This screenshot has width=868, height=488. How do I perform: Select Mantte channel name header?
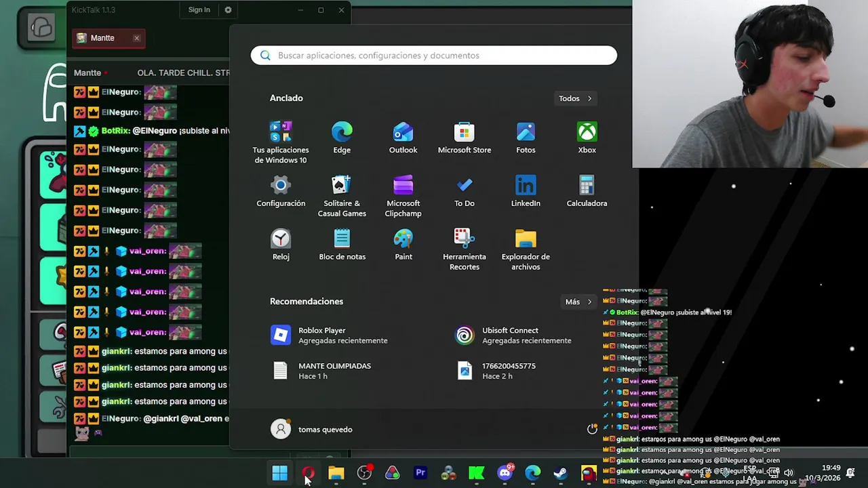pyautogui.click(x=87, y=73)
